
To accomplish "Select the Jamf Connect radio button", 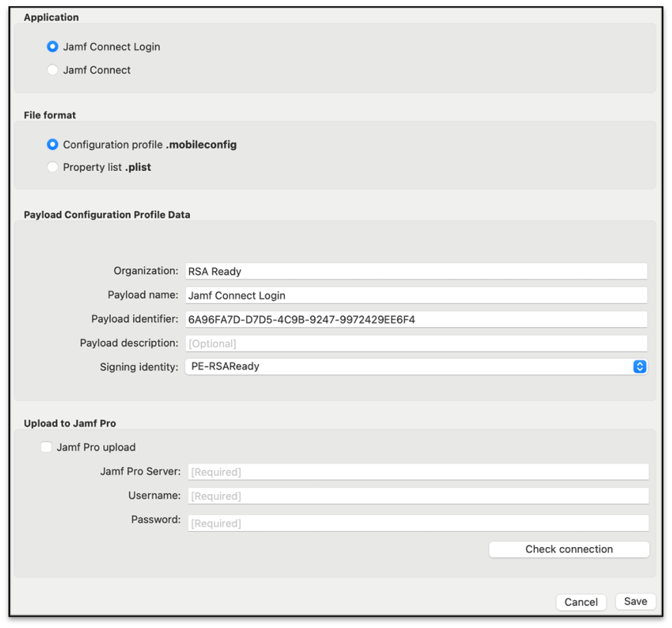I will [52, 69].
